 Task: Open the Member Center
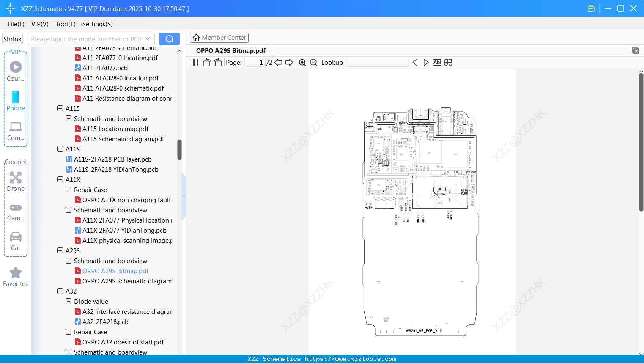click(x=219, y=37)
